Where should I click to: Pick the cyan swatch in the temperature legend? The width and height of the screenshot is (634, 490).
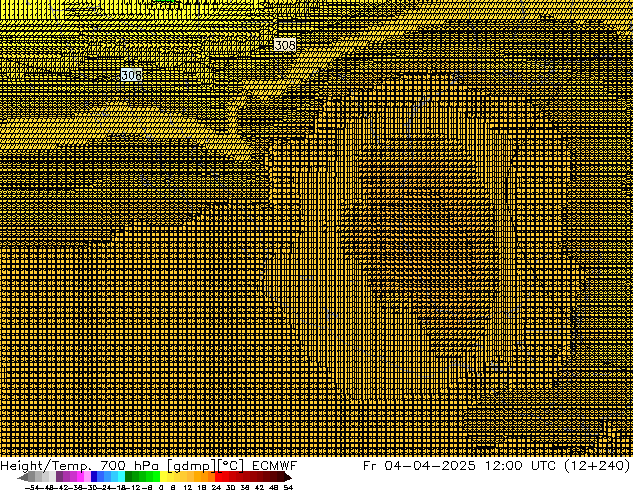121,476
